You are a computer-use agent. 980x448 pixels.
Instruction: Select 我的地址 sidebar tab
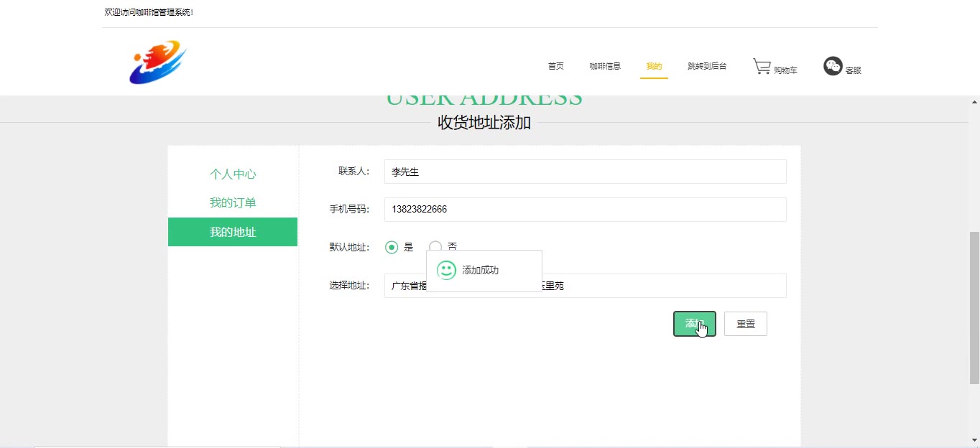pyautogui.click(x=233, y=232)
